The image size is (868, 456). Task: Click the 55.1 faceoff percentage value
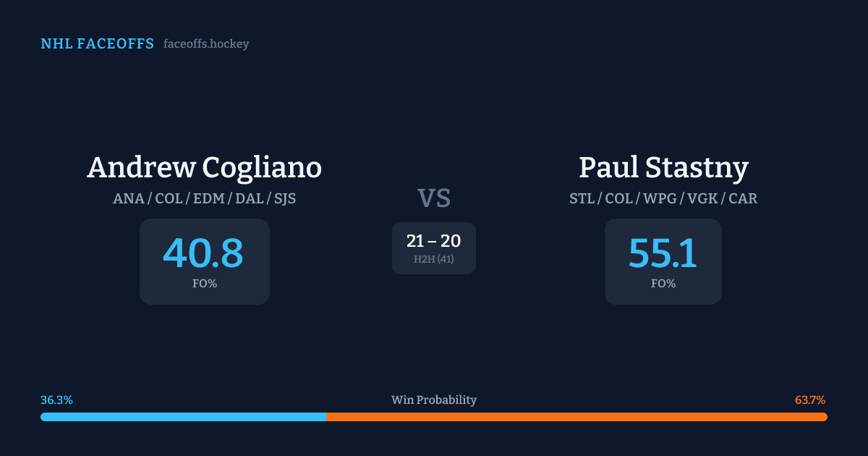point(663,253)
